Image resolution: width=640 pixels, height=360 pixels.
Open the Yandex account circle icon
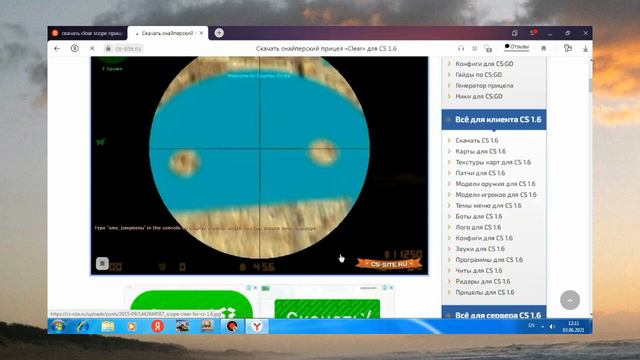click(75, 48)
